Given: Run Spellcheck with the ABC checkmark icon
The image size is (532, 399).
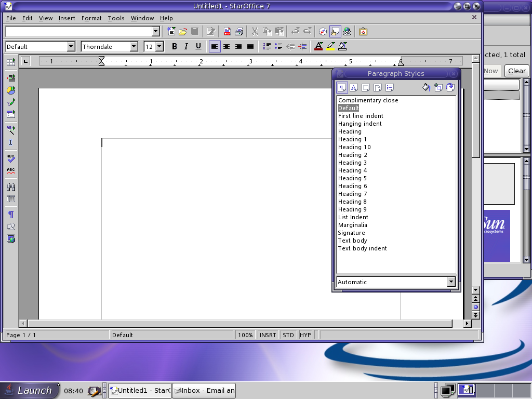Looking at the screenshot, I should pyautogui.click(x=11, y=158).
